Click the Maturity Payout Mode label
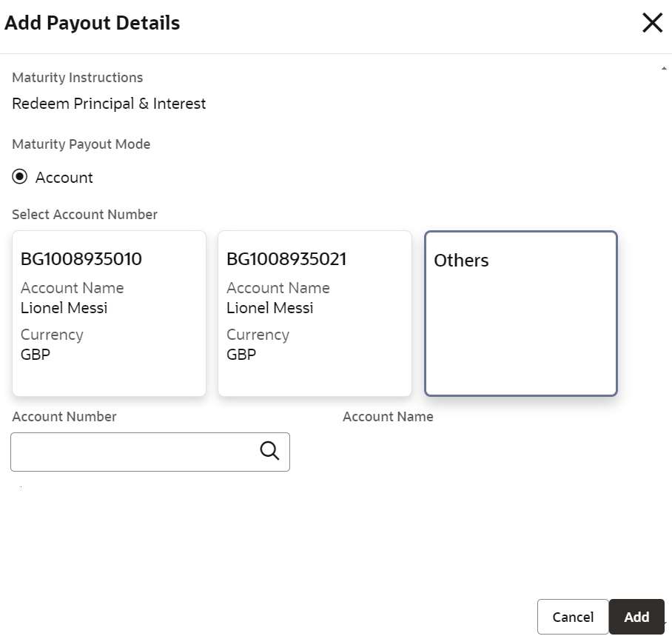Screen dimensions: 672x636 pyautogui.click(x=81, y=144)
